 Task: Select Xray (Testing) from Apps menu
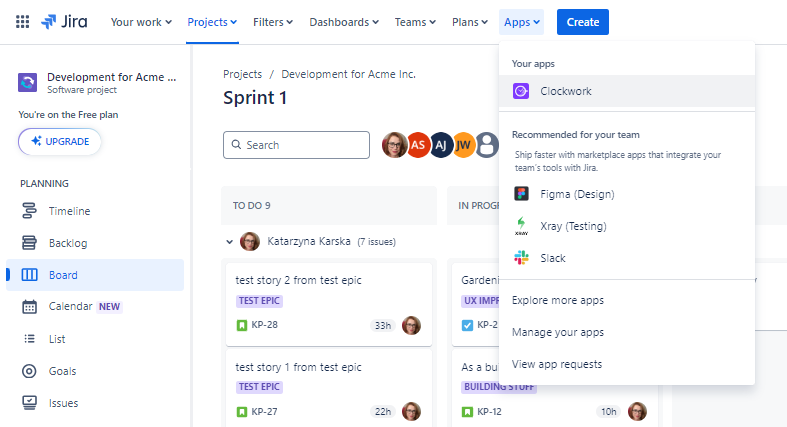click(627, 226)
